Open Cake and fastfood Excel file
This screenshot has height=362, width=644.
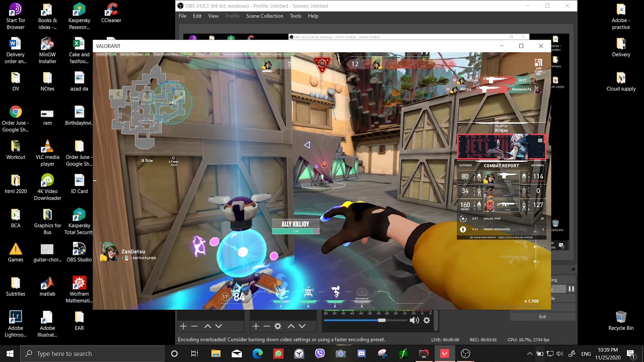79,51
